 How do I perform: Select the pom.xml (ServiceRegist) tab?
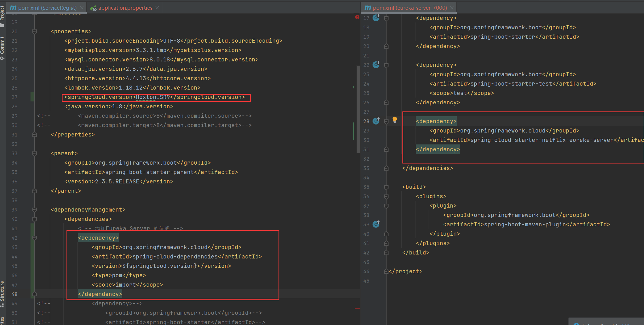47,8
